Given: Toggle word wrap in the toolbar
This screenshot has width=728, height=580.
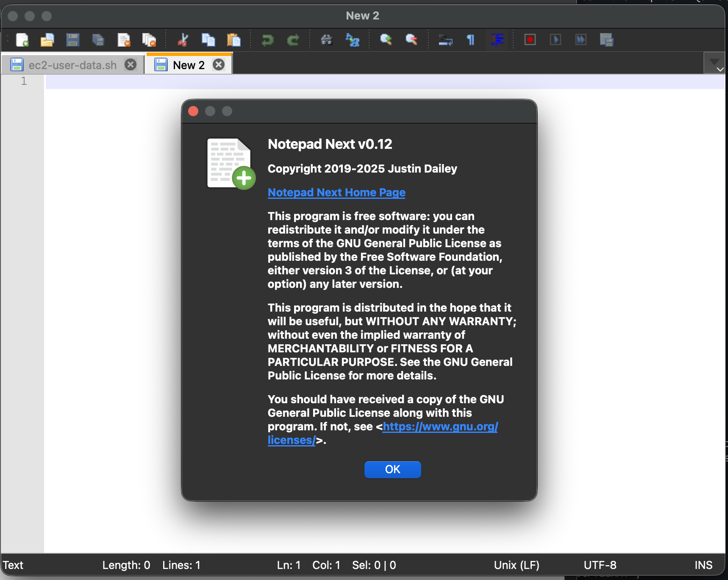Looking at the screenshot, I should (445, 40).
